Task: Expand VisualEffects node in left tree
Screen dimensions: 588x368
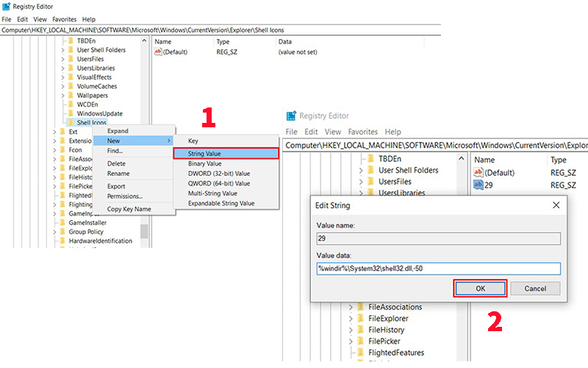Action: point(62,77)
